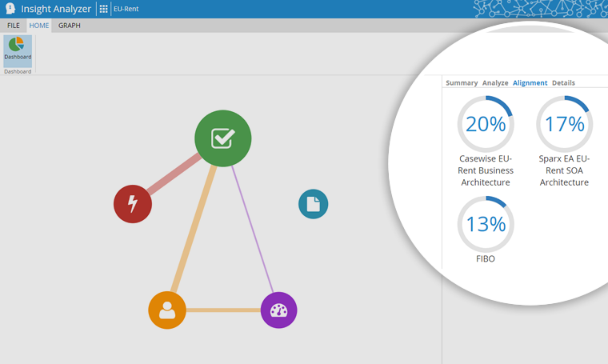Click the 13% FIBO progress ring
The width and height of the screenshot is (608, 364).
(486, 225)
